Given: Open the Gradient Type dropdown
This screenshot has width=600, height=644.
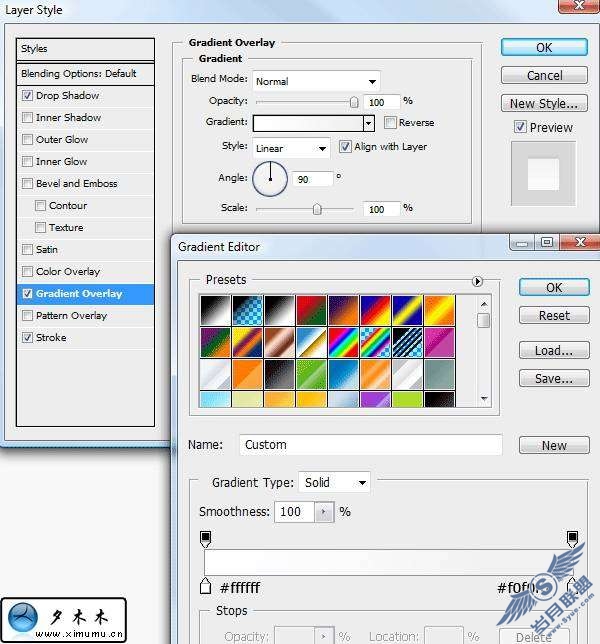Looking at the screenshot, I should click(x=334, y=482).
